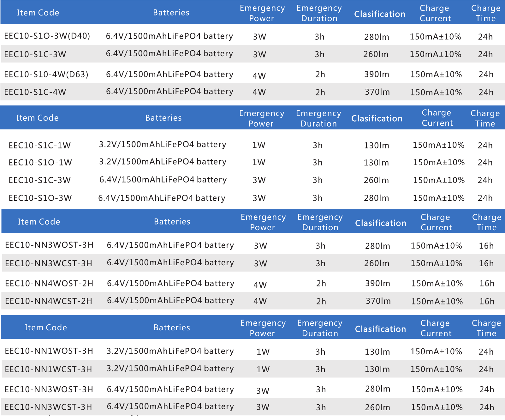Select 16h charge time in EEC10-NN3WCST-3H row
This screenshot has height=420, width=505.
(x=486, y=263)
